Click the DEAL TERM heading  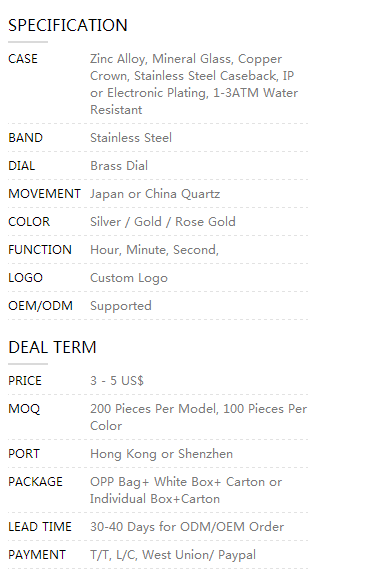pos(52,347)
